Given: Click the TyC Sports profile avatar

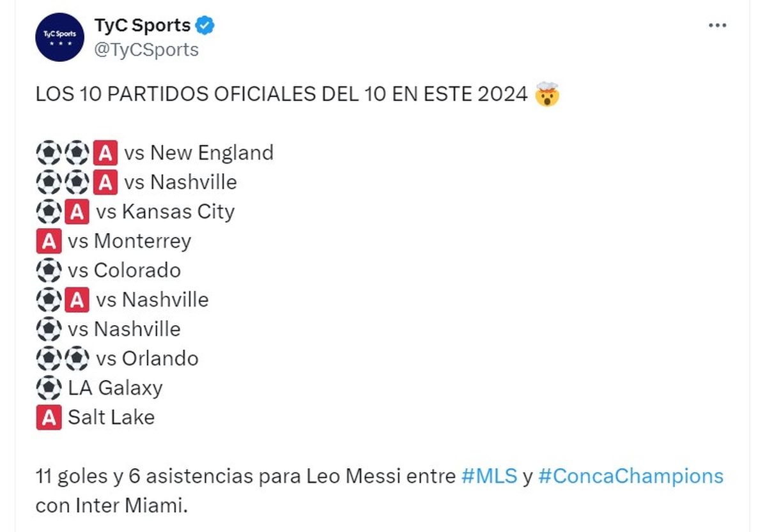Looking at the screenshot, I should (x=59, y=37).
